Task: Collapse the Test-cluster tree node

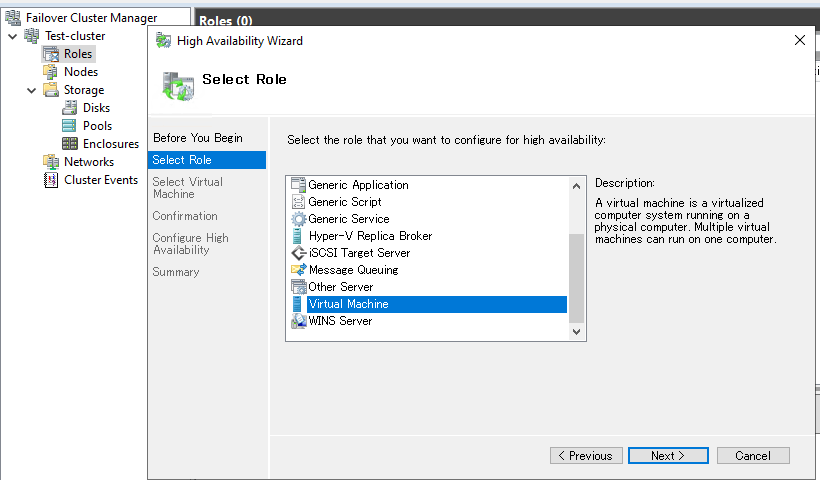Action: [x=13, y=36]
